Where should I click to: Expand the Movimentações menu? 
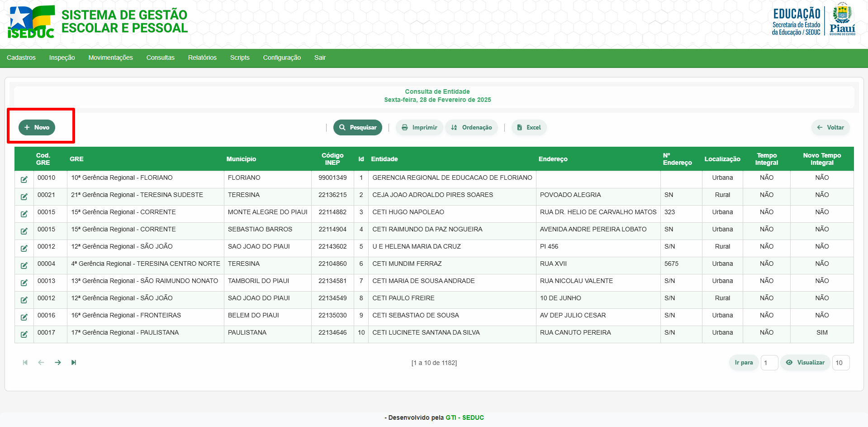click(x=110, y=58)
